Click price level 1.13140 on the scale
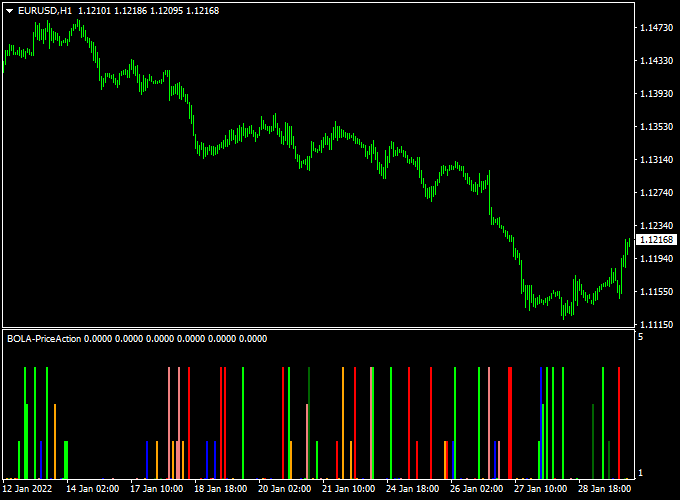The width and height of the screenshot is (680, 500). pos(657,160)
